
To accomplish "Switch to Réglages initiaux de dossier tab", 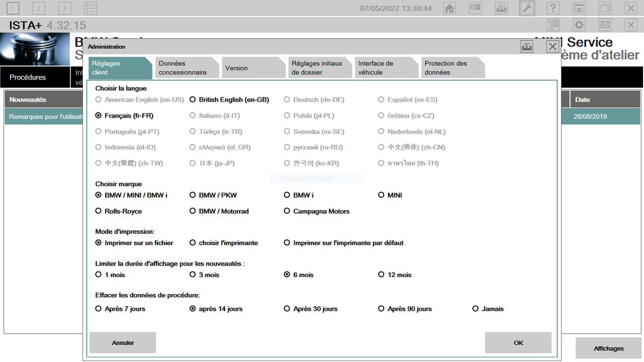I will tap(320, 68).
